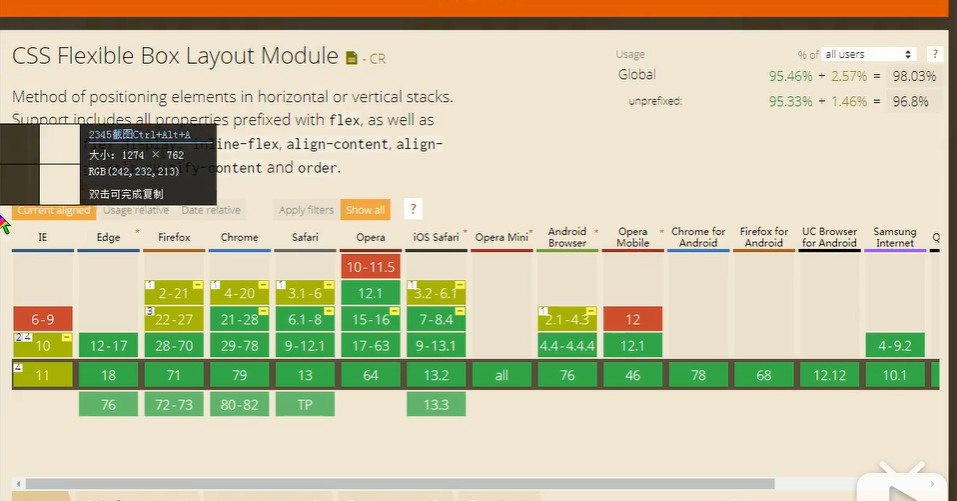Screen dimensions: 957x501
Task: Click the IE 11 current version cell
Action: point(43,375)
